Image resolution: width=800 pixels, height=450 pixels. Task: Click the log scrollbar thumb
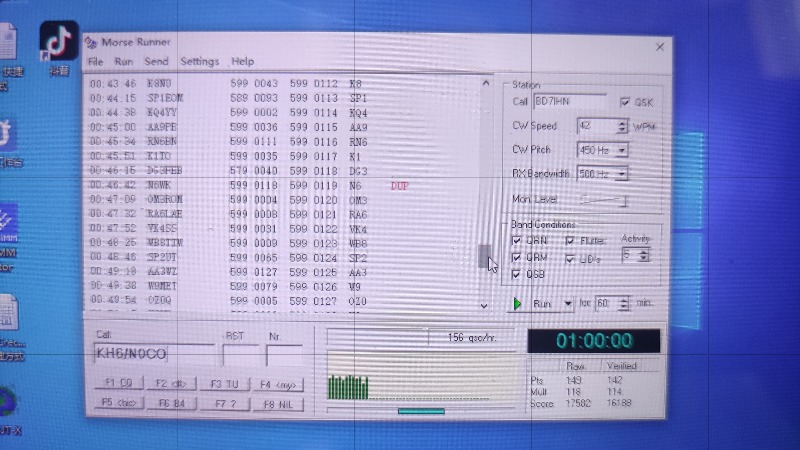[485, 256]
